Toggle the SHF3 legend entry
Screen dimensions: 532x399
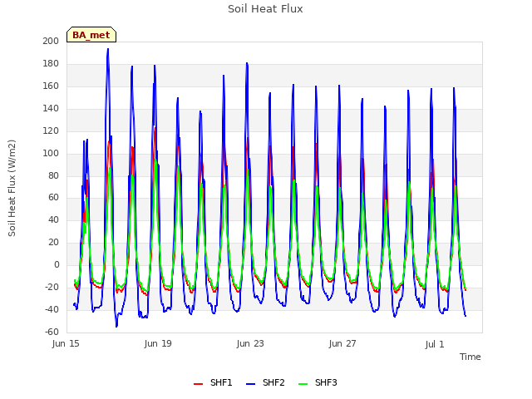318,382
